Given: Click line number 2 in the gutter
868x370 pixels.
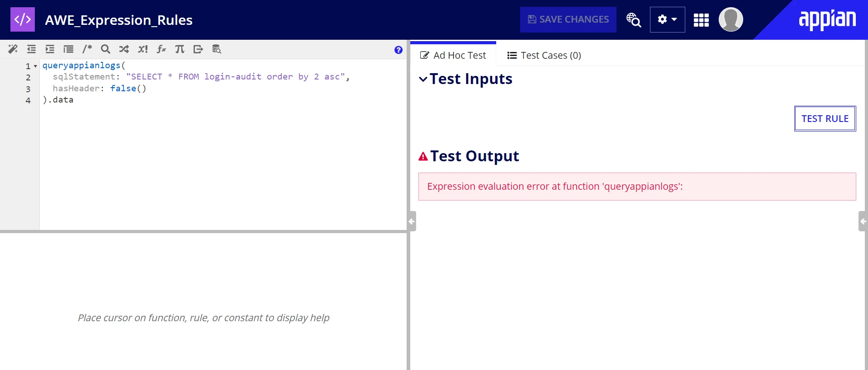Looking at the screenshot, I should pyautogui.click(x=28, y=78).
